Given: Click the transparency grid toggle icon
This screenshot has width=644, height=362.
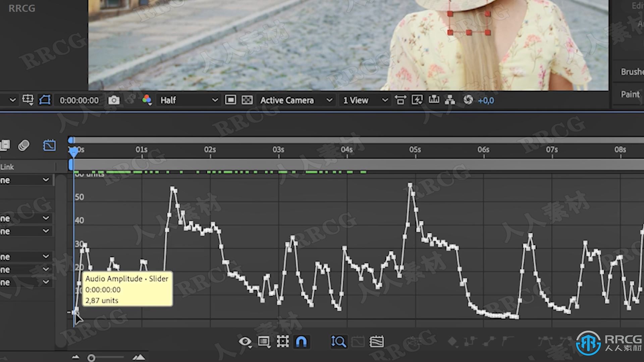Looking at the screenshot, I should pos(247,100).
